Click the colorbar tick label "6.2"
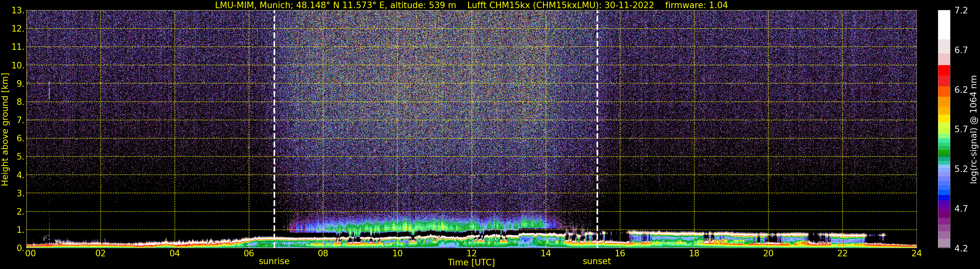The height and width of the screenshot is (269, 980). (x=960, y=90)
